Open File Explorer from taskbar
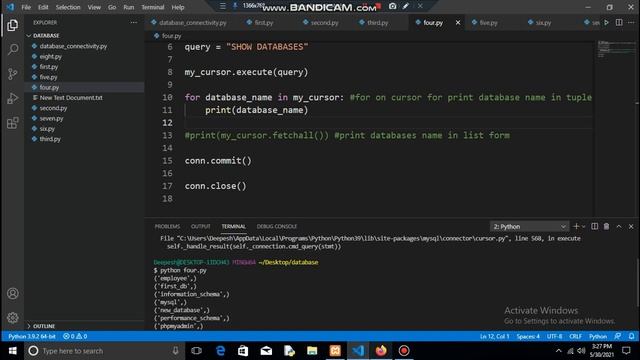Screen dimensions: 640x360 pos(312,351)
